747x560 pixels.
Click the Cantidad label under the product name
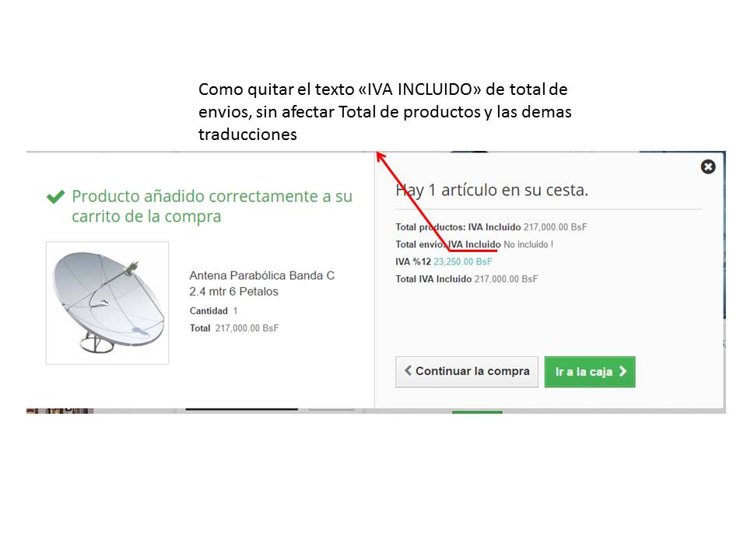[209, 311]
